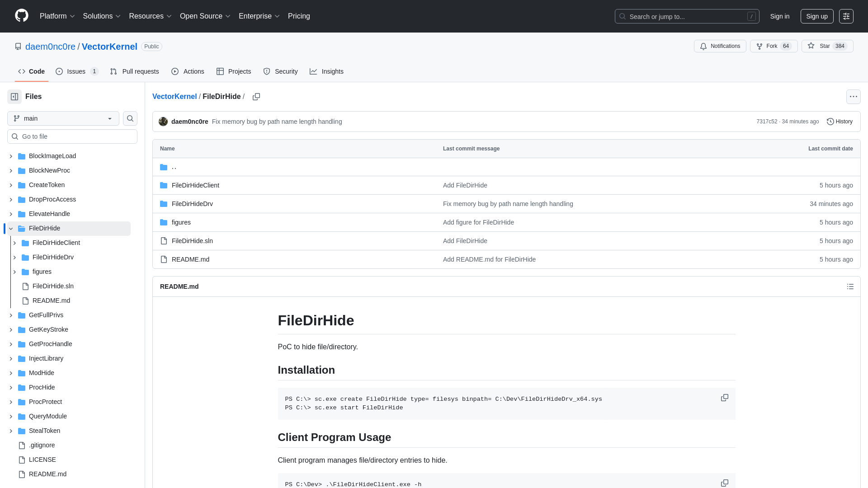
Task: Expand the FileDirHideDrv tree chevron
Action: click(14, 257)
